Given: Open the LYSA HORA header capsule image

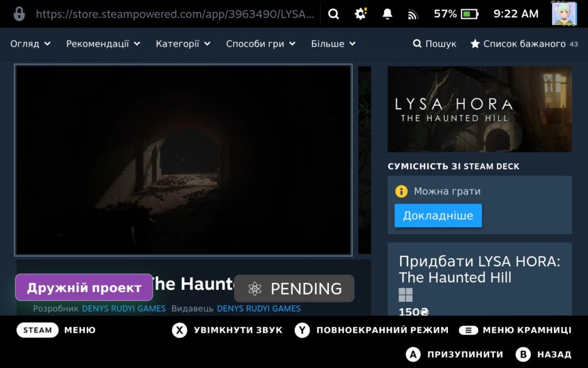Looking at the screenshot, I should (479, 109).
